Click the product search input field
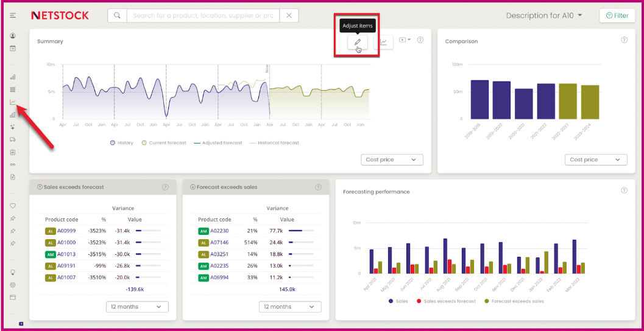Screen dimensions: 644x331 click(203, 15)
